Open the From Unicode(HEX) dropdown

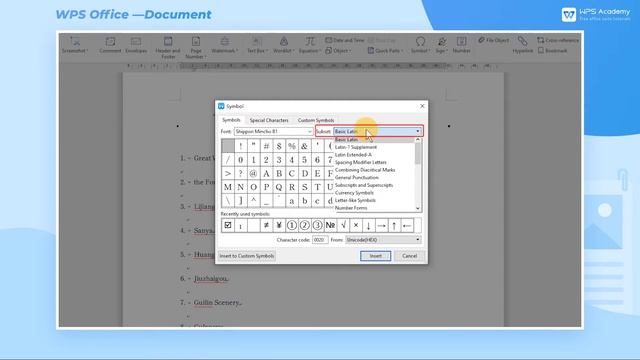383,240
